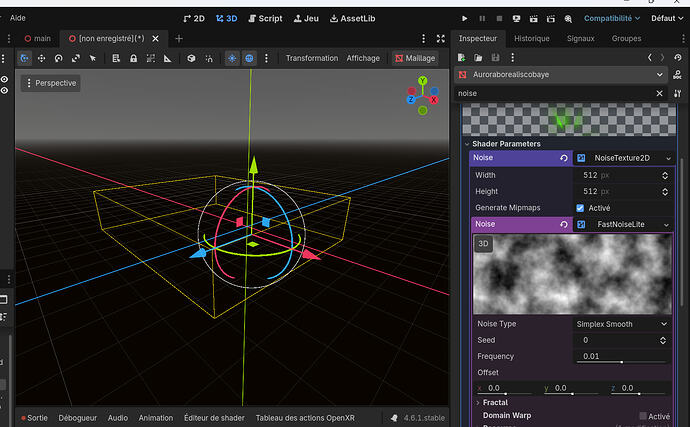This screenshot has height=427, width=690.
Task: Open the Éditeur de shader bottom panel
Action: point(213,418)
